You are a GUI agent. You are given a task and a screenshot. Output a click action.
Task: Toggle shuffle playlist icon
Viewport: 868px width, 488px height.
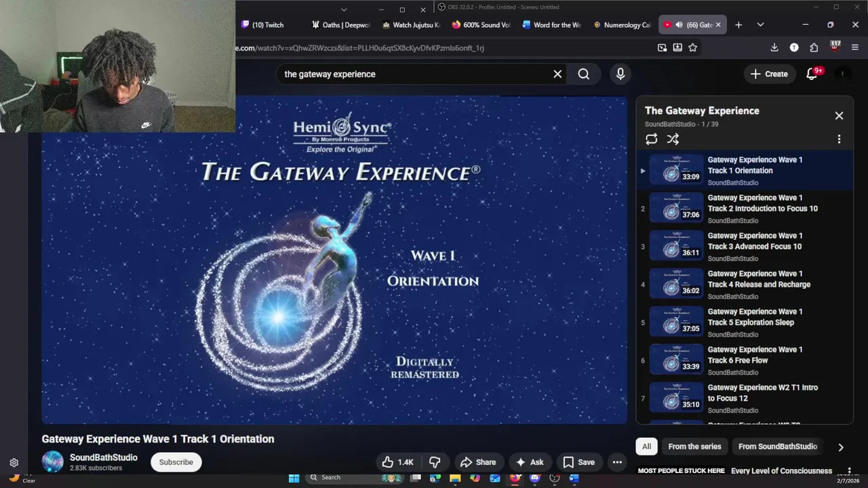tap(673, 139)
